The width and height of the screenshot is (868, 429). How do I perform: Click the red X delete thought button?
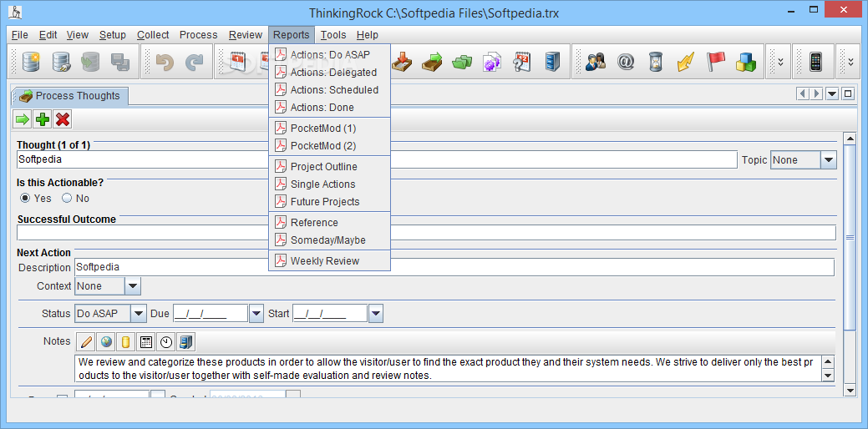[x=63, y=119]
